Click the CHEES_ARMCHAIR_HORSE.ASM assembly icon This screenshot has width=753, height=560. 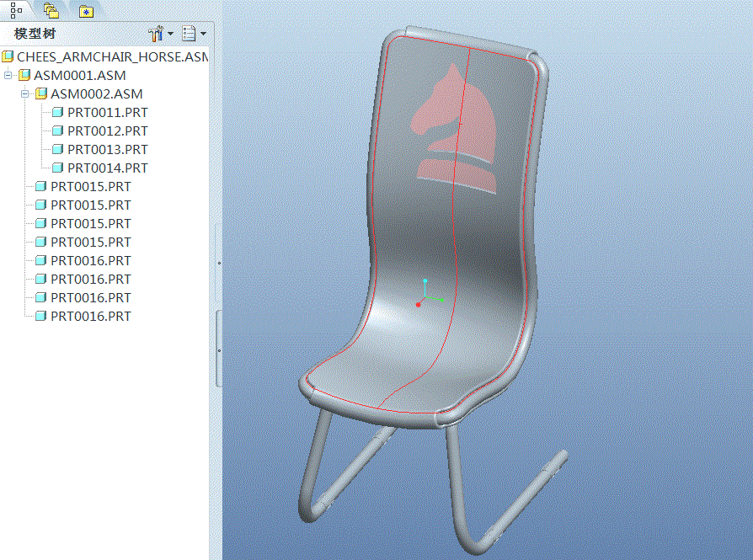(8, 56)
